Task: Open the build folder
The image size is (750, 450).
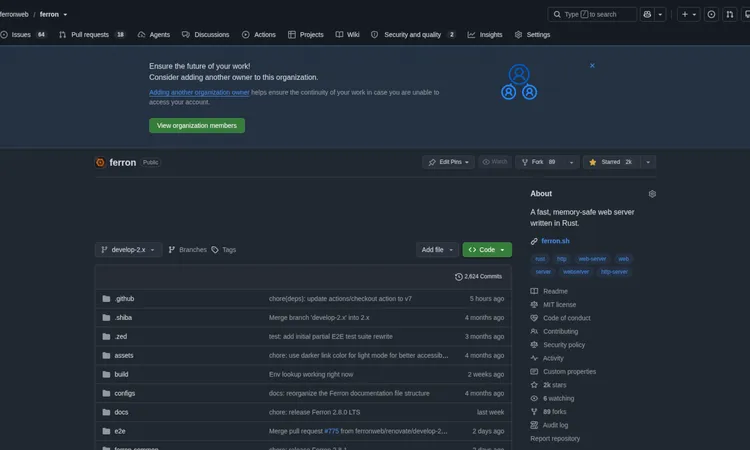Action: click(121, 374)
